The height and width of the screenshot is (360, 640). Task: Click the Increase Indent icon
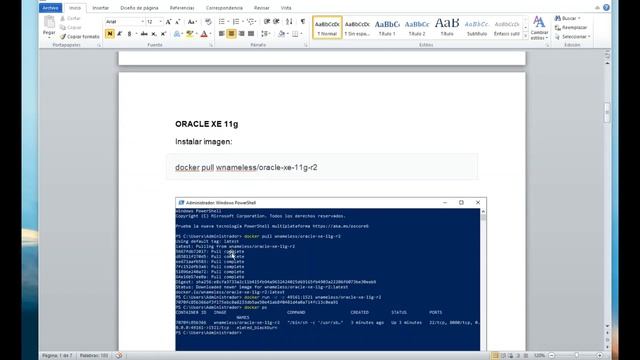[x=276, y=22]
